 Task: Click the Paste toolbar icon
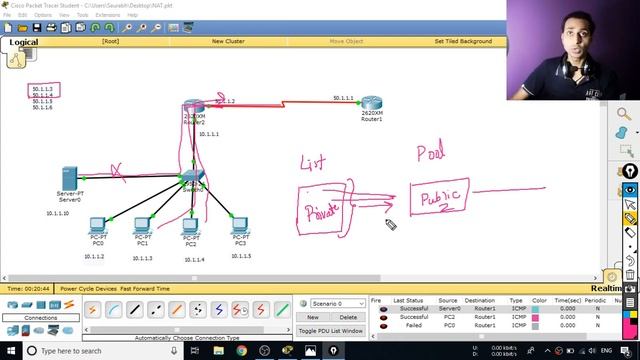80,28
